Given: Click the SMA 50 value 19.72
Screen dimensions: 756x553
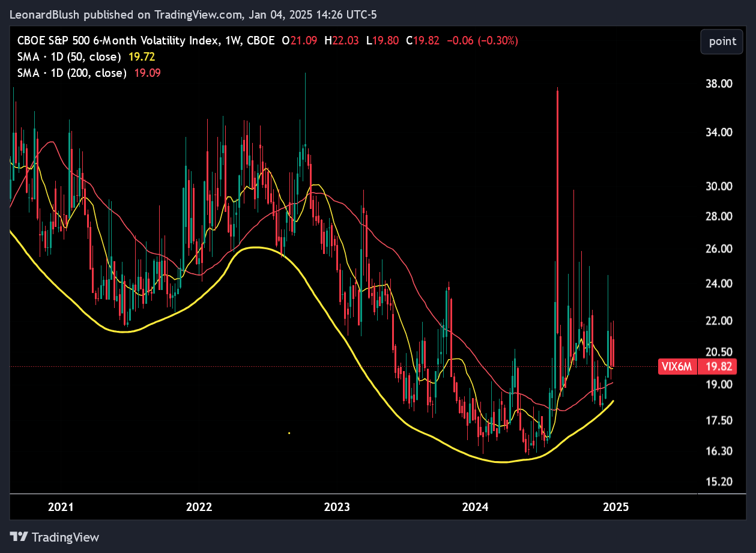Looking at the screenshot, I should point(142,56).
